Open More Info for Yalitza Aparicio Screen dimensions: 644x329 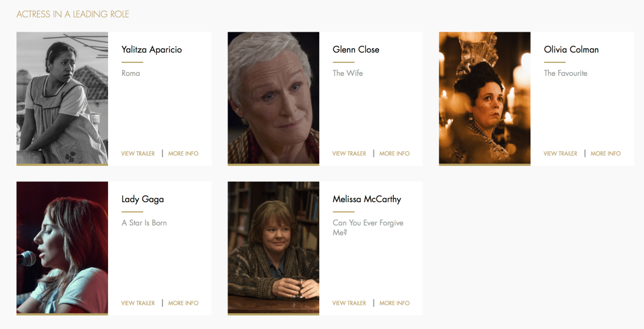click(x=183, y=153)
